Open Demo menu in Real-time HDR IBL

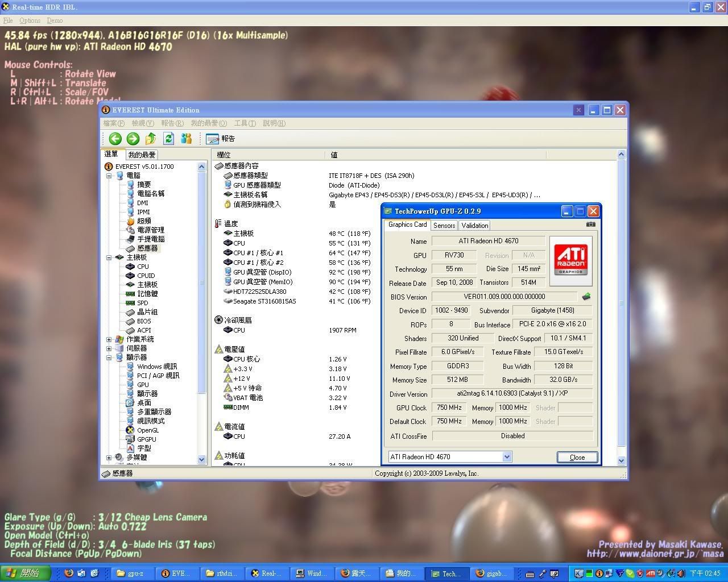pos(55,20)
